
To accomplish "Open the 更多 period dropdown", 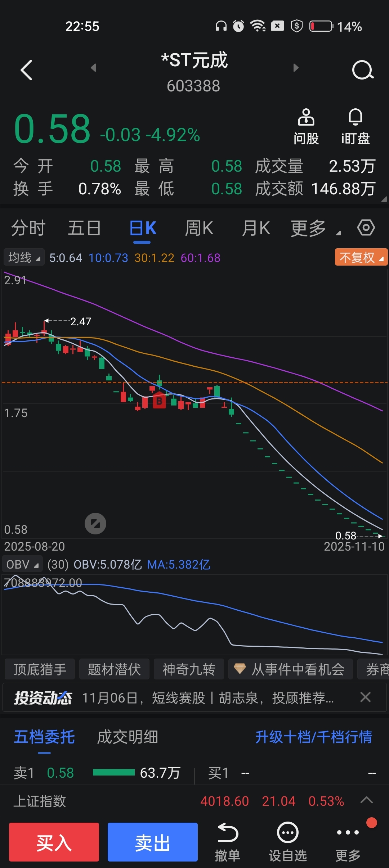I will (315, 228).
